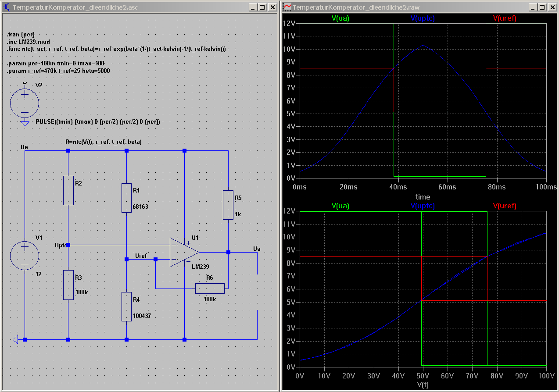This screenshot has height=392, width=559.
Task: Select the V2 voltage source symbol
Action: point(25,103)
